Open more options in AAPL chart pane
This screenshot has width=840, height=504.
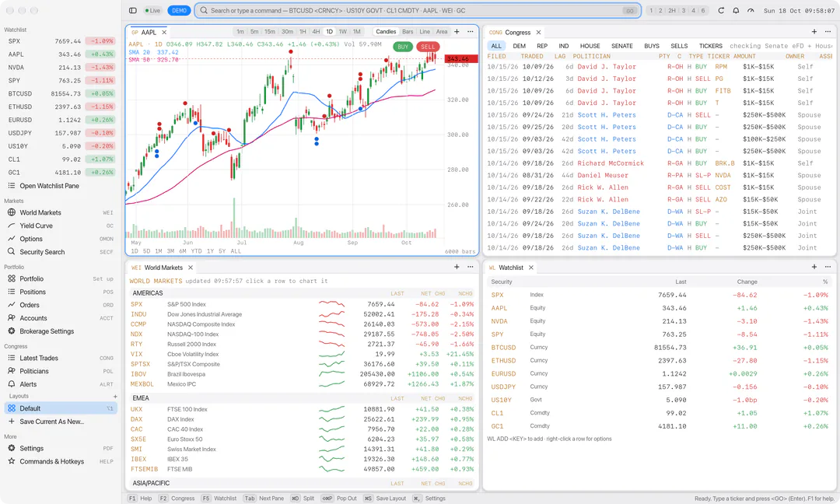[x=471, y=32]
